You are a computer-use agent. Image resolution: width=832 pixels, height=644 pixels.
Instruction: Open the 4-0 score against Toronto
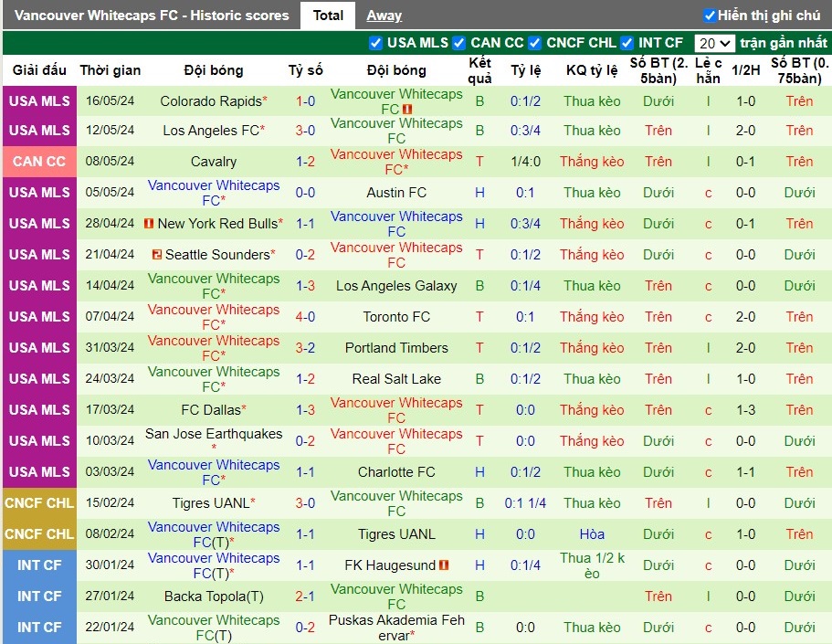pos(305,317)
